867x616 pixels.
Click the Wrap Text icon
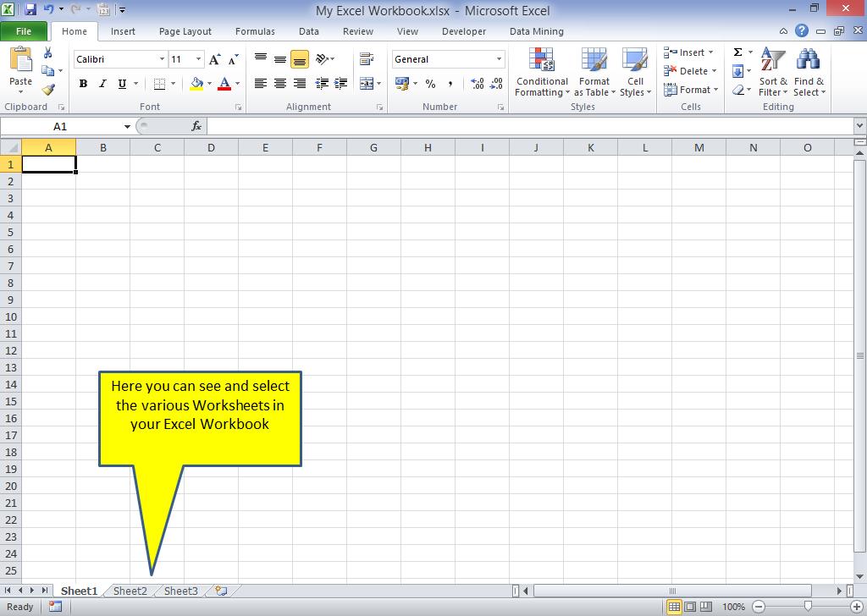(x=366, y=58)
